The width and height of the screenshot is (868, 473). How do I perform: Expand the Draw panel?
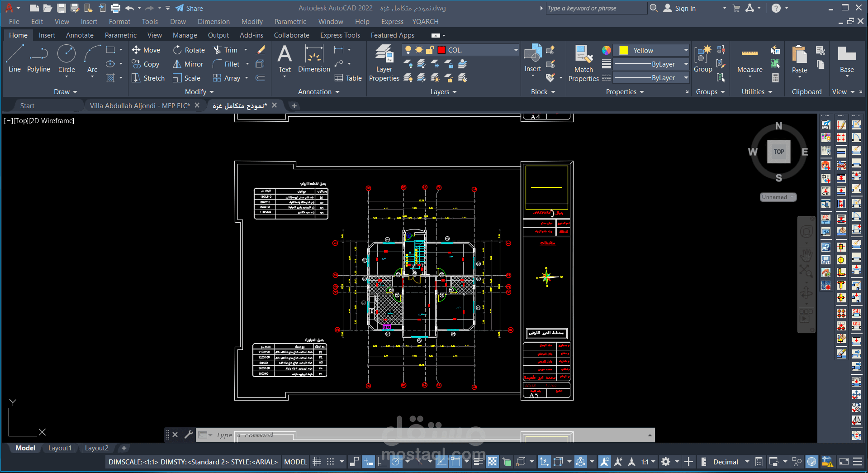[x=66, y=92]
